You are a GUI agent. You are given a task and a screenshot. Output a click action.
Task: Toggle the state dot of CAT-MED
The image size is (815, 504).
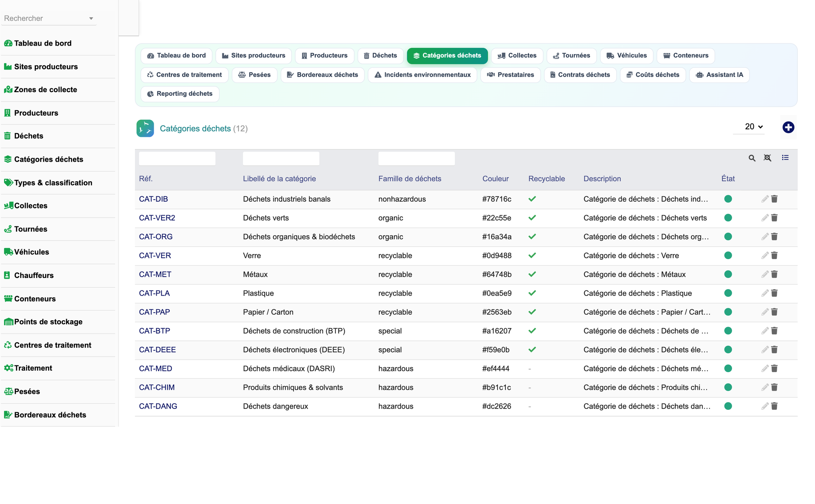coord(728,368)
